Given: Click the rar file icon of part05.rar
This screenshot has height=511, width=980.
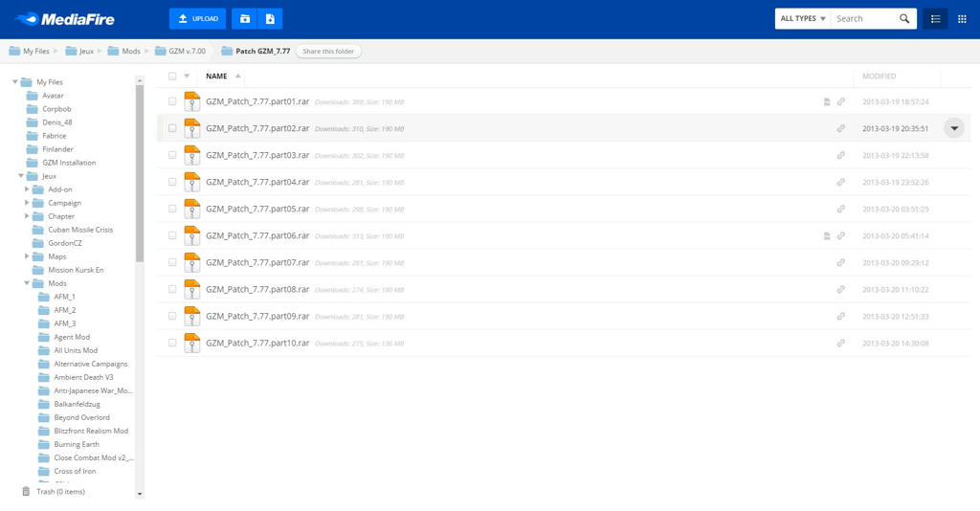Looking at the screenshot, I should (x=192, y=209).
